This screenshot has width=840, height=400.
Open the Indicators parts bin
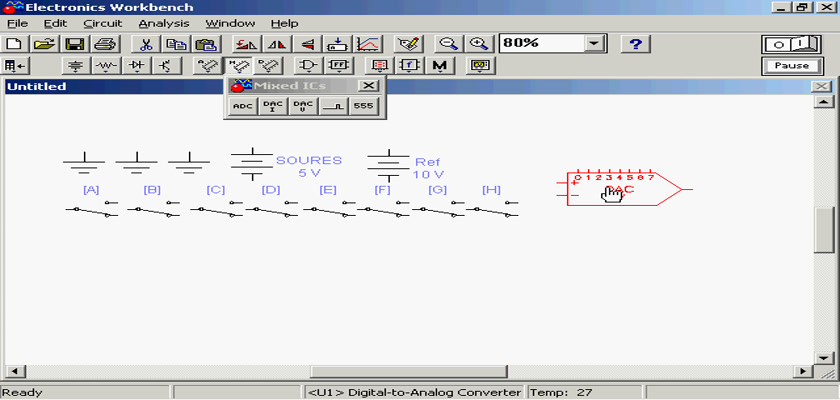click(x=379, y=66)
